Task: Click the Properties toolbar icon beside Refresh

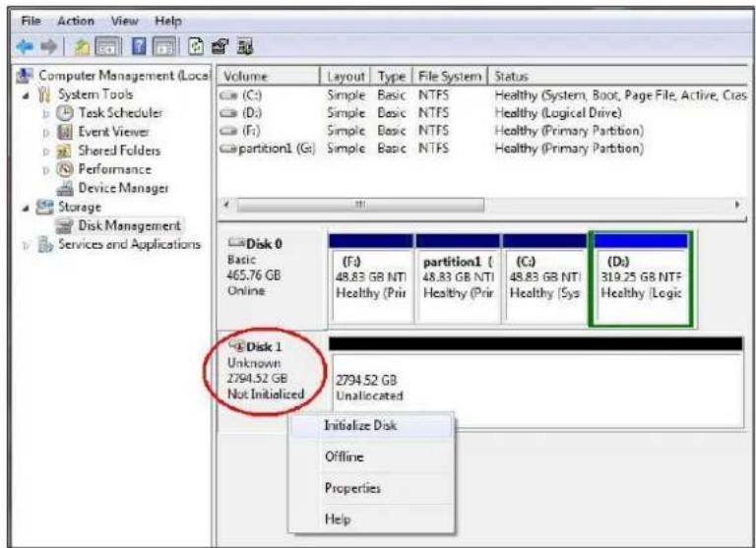Action: coord(220,47)
